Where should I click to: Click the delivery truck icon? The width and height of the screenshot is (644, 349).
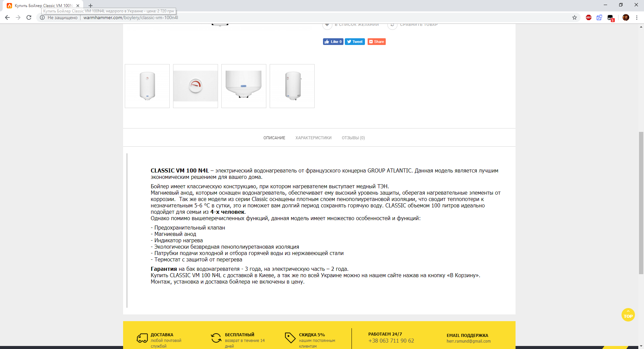142,338
